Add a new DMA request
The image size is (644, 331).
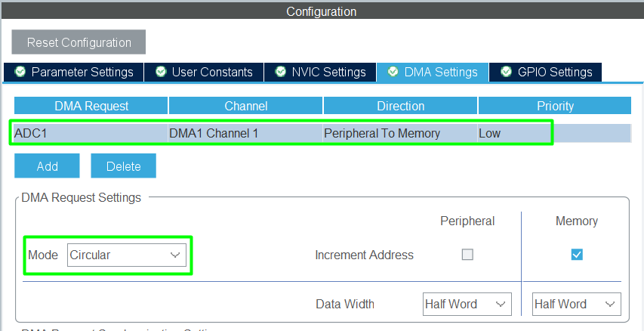tap(47, 166)
